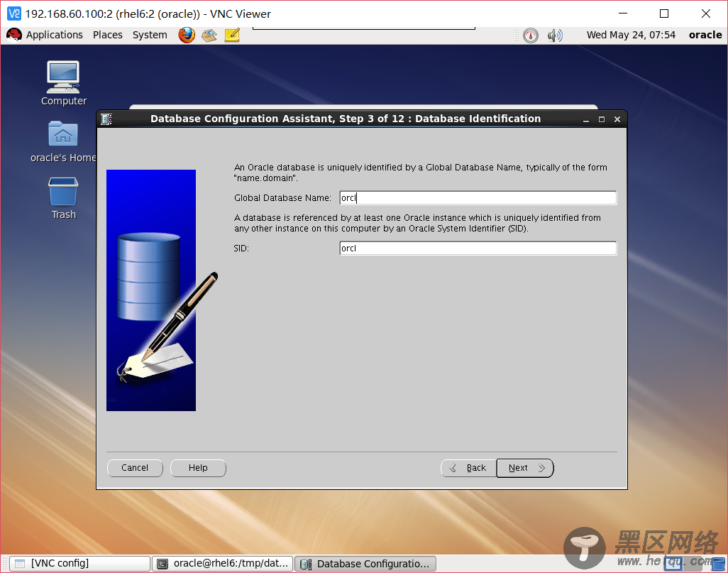Switch to Database Configuration taskbar item

point(365,564)
